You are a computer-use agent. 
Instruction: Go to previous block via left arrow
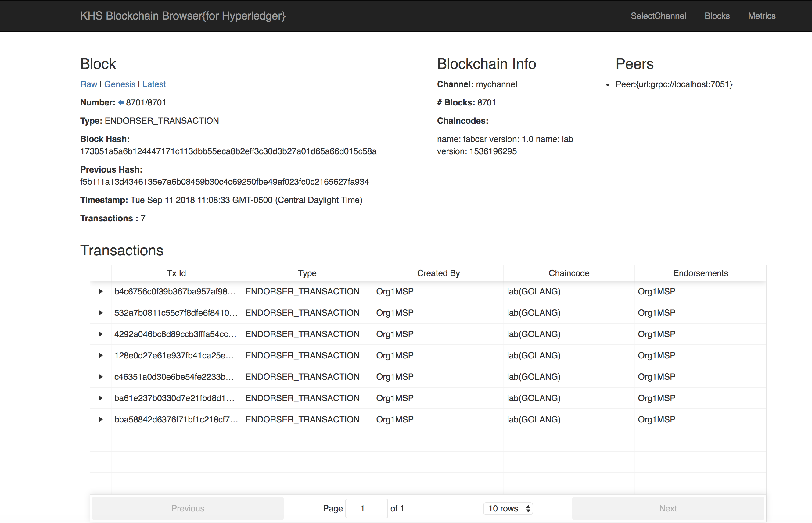pyautogui.click(x=121, y=103)
